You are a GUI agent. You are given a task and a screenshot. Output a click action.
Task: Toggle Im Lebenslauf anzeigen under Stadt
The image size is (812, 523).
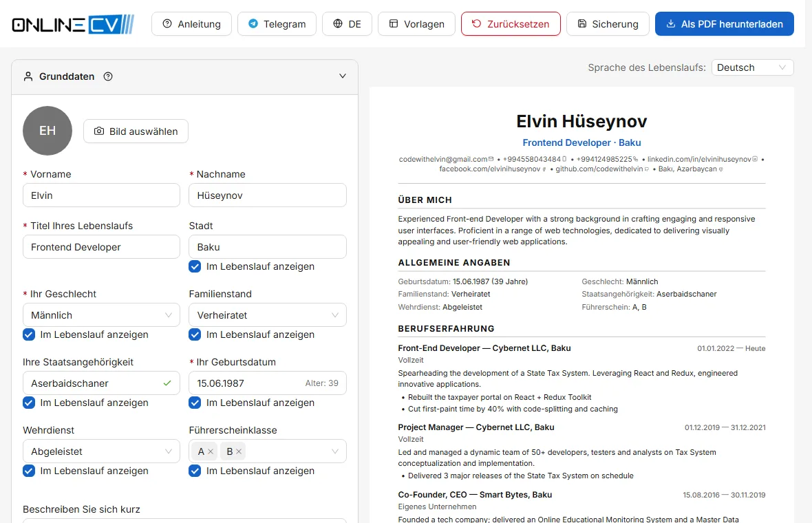click(x=195, y=267)
